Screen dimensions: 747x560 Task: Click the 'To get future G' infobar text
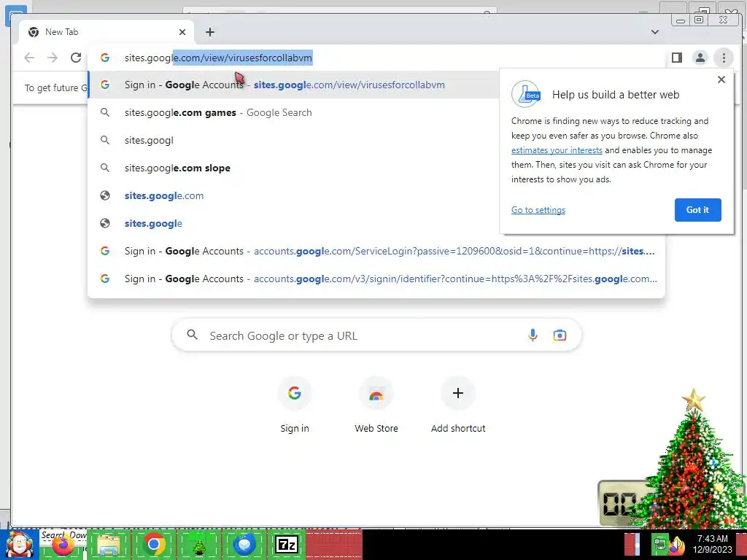pos(55,87)
